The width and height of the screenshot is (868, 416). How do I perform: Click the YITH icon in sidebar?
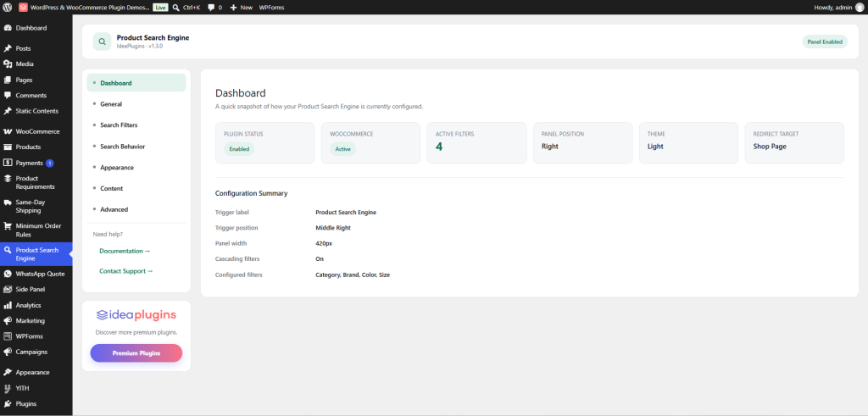pyautogui.click(x=8, y=388)
